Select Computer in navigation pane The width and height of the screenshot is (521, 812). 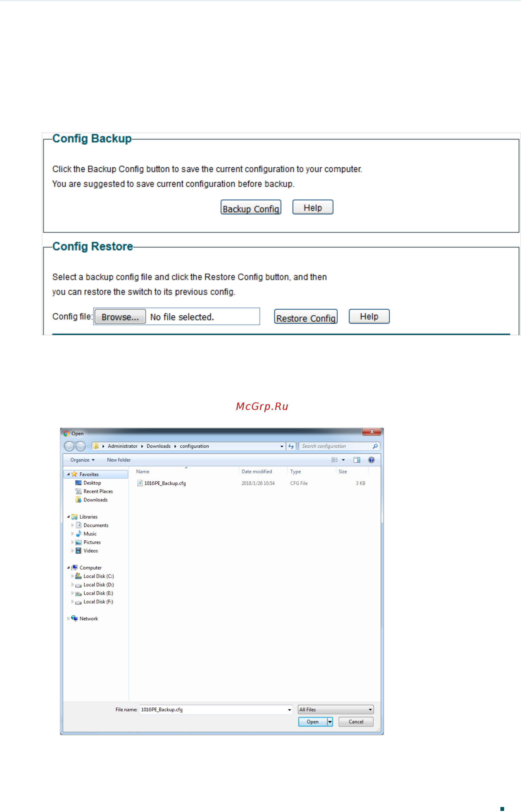pyautogui.click(x=90, y=567)
